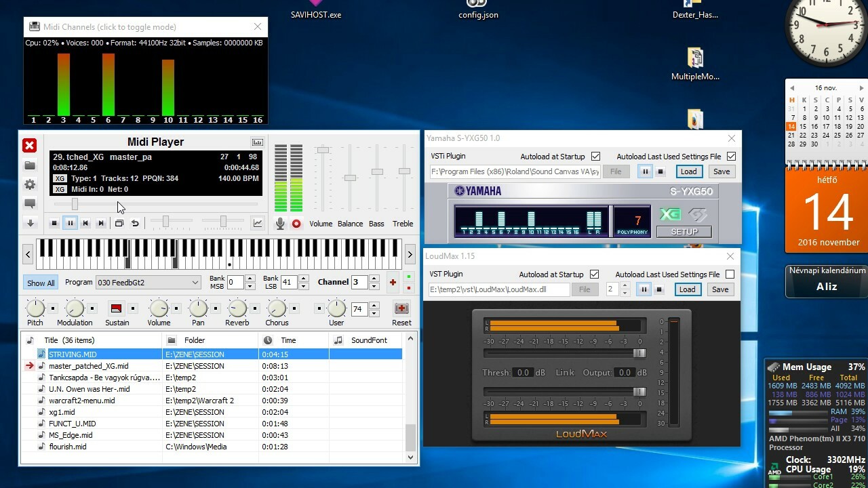Screen dimensions: 868x488
Task: Open the graph chart icon in transport bar
Action: pyautogui.click(x=258, y=223)
